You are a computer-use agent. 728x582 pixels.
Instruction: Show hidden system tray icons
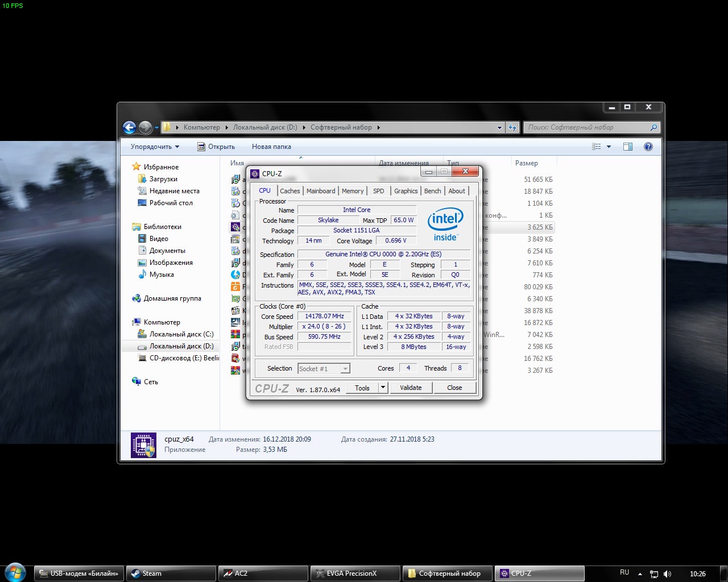coord(640,574)
